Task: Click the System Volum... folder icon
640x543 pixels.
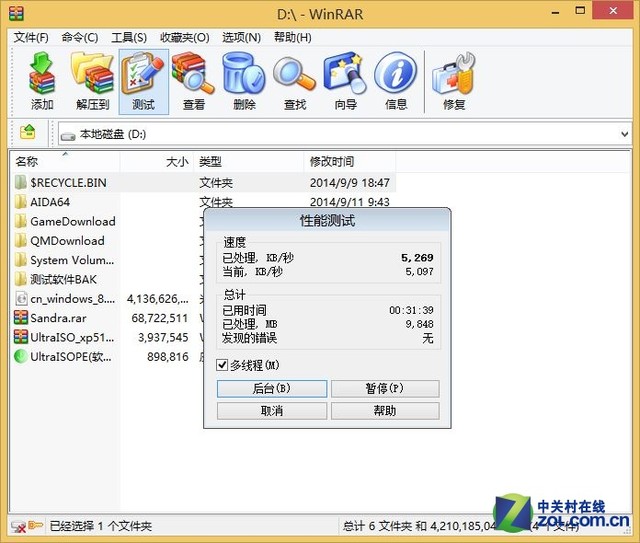Action: (x=21, y=260)
